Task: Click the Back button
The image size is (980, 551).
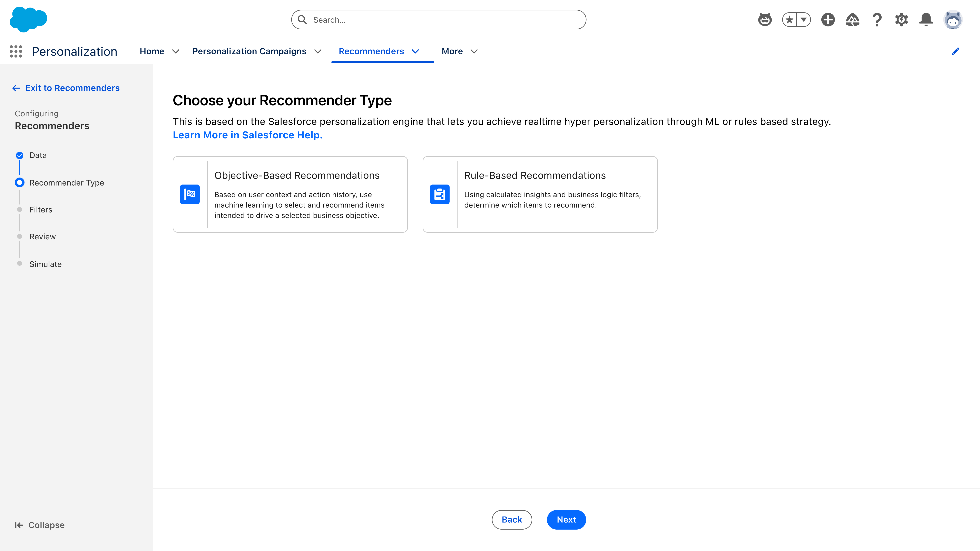Action: point(512,519)
